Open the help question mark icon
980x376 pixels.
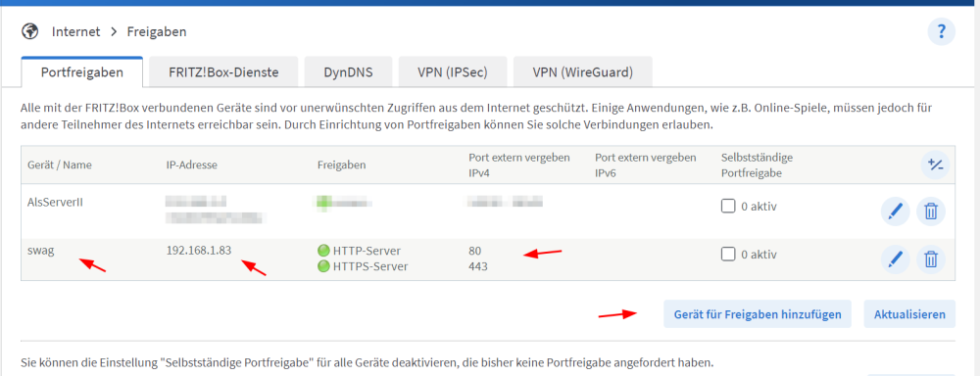coord(941,31)
